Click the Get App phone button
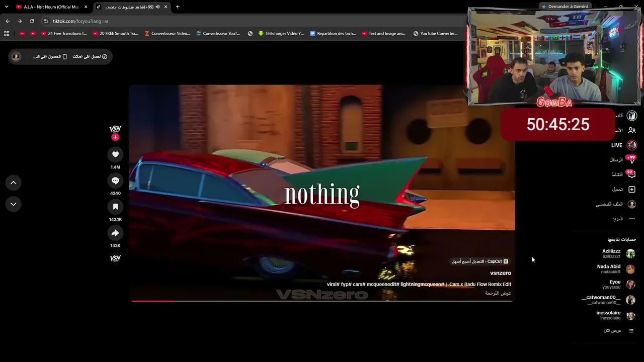The width and height of the screenshot is (644, 362). click(x=50, y=57)
